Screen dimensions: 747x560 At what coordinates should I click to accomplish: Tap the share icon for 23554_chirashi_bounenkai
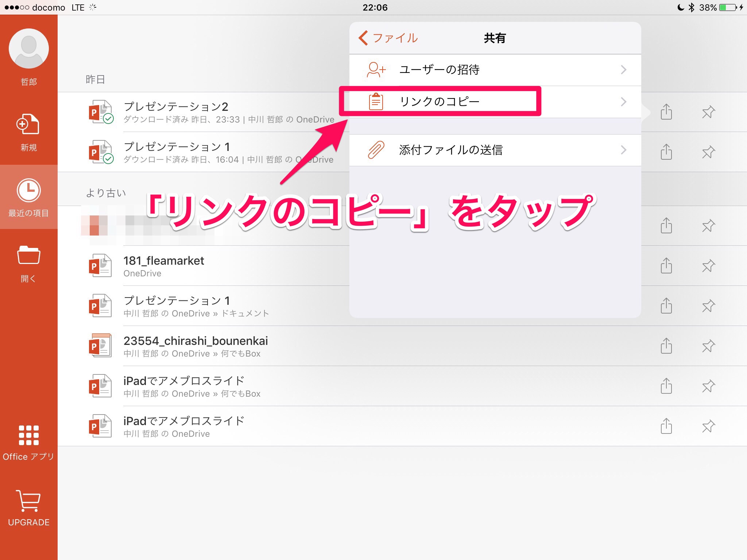pyautogui.click(x=666, y=346)
